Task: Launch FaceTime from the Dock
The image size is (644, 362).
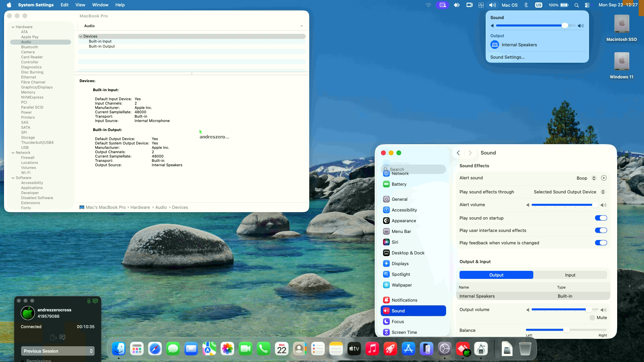Action: coord(246,349)
